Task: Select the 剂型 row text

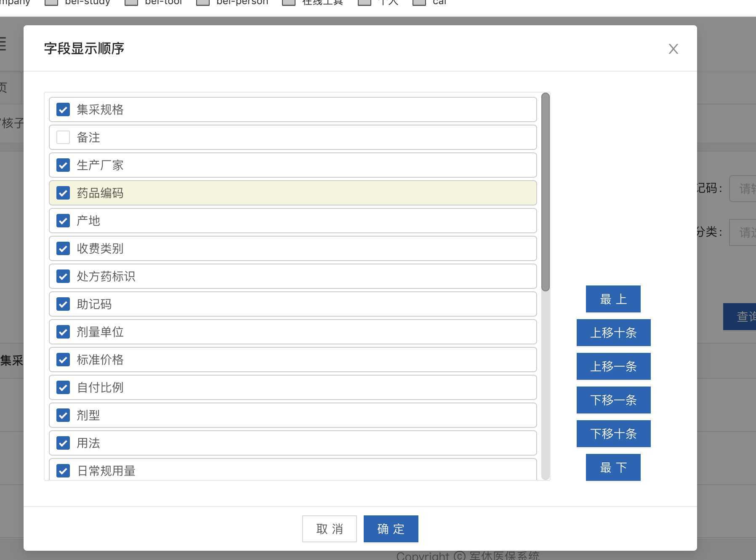Action: [x=88, y=415]
